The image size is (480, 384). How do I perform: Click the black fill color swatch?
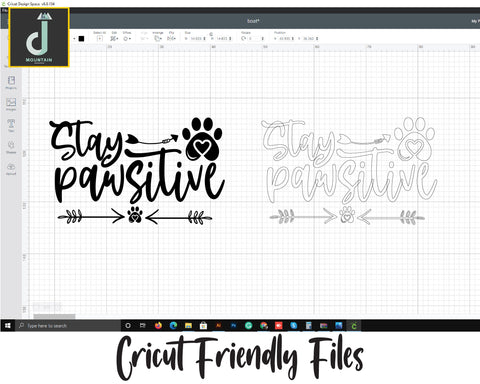(x=81, y=39)
